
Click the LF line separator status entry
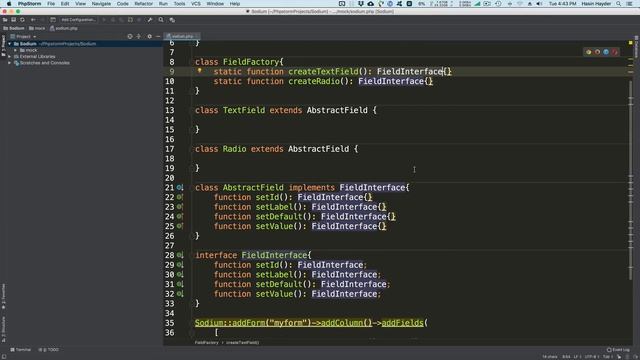(577, 357)
